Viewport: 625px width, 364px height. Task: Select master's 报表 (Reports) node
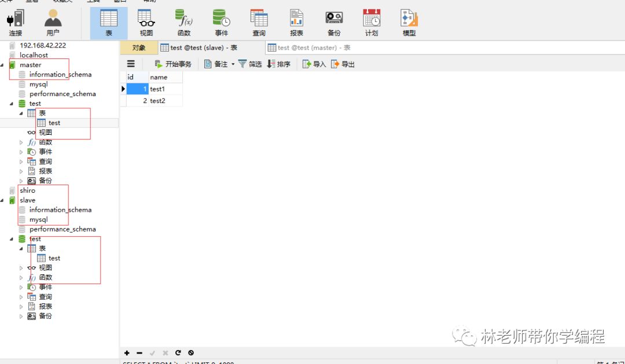click(x=46, y=171)
